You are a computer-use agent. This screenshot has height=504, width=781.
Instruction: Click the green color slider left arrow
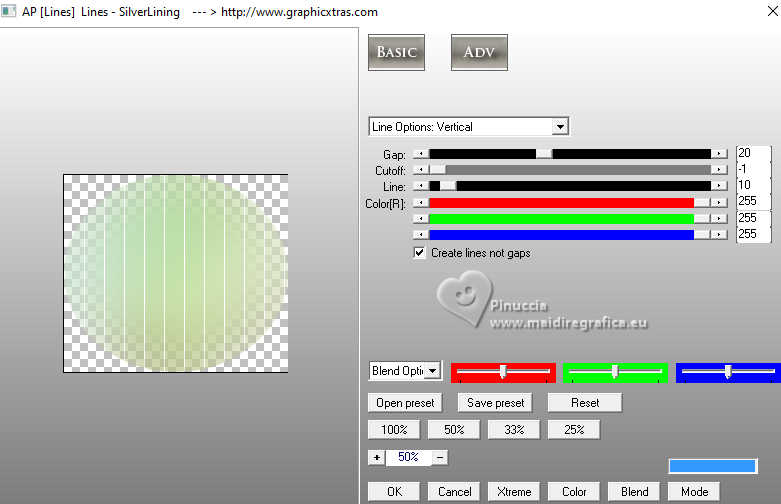point(421,219)
